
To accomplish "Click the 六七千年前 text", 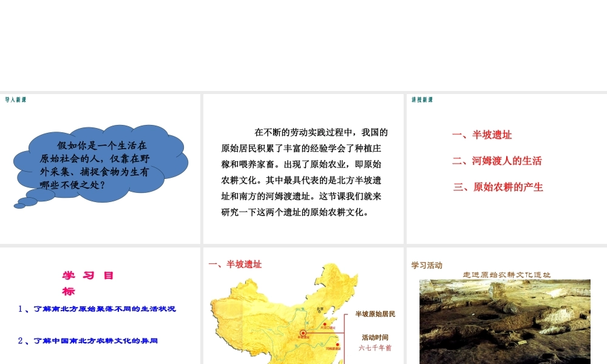I will (x=375, y=348).
